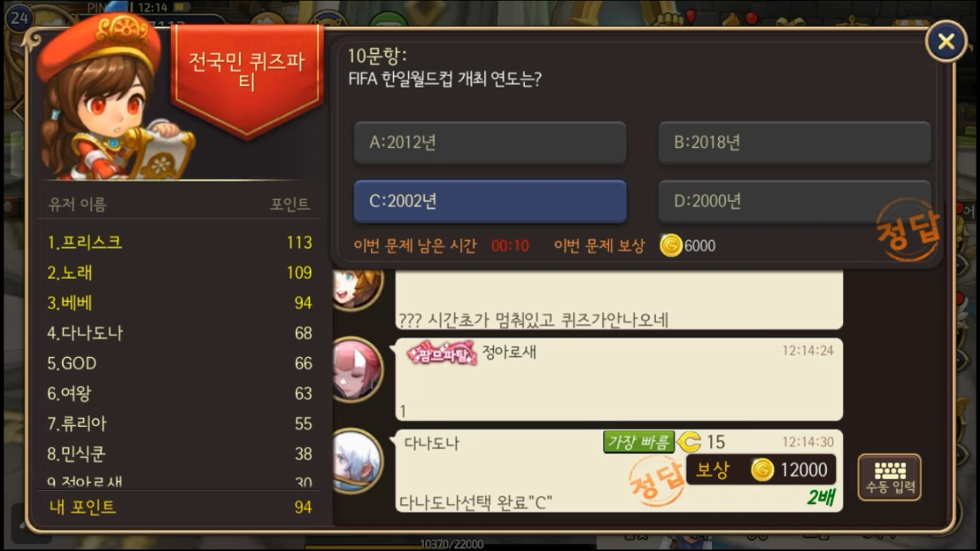Close the quiz party dialog
Image resolution: width=980 pixels, height=551 pixels.
tap(946, 42)
